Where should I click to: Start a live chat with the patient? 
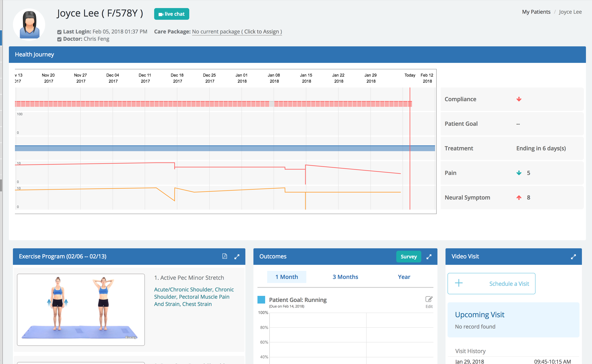(172, 14)
